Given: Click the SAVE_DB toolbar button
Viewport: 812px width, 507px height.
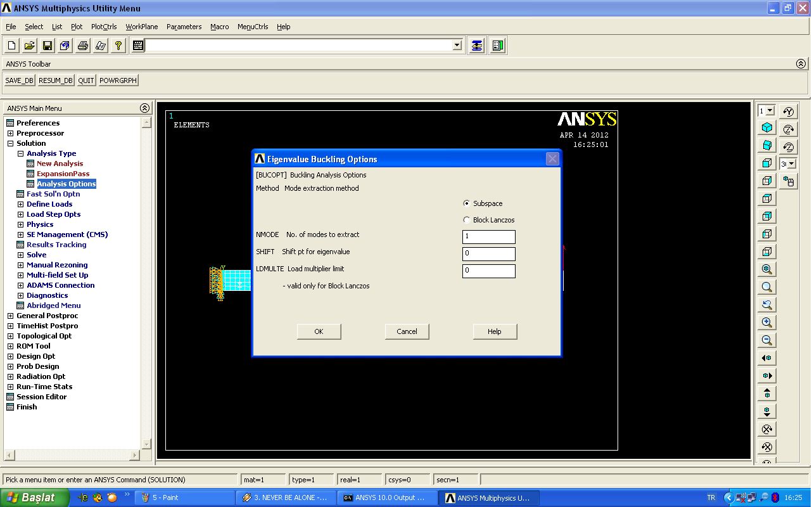Looking at the screenshot, I should (20, 80).
